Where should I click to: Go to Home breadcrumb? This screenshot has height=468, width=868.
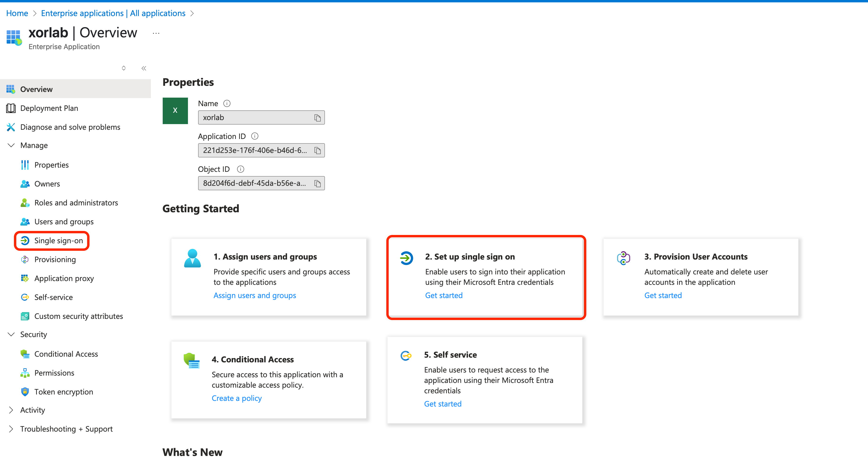point(17,13)
